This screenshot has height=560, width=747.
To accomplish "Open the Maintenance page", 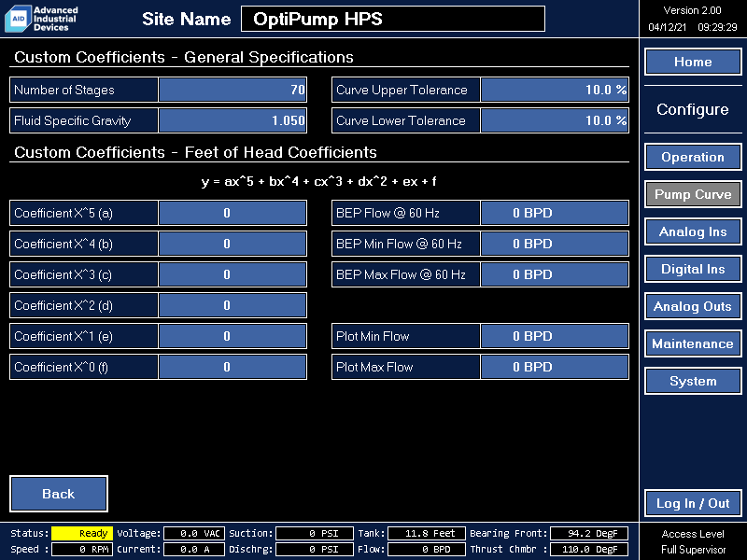I will [x=693, y=343].
